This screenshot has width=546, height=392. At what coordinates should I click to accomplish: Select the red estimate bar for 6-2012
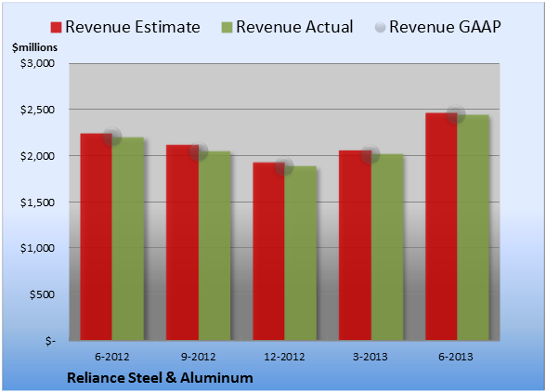(97, 237)
